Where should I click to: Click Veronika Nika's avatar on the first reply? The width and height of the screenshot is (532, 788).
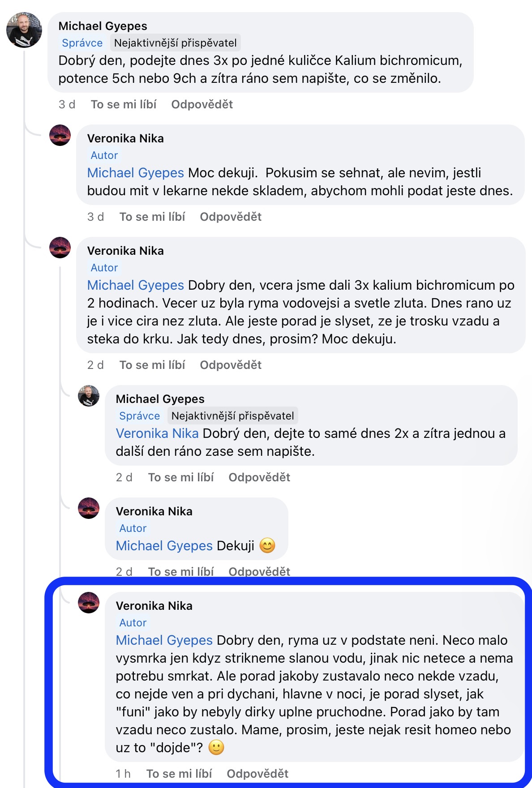(60, 135)
